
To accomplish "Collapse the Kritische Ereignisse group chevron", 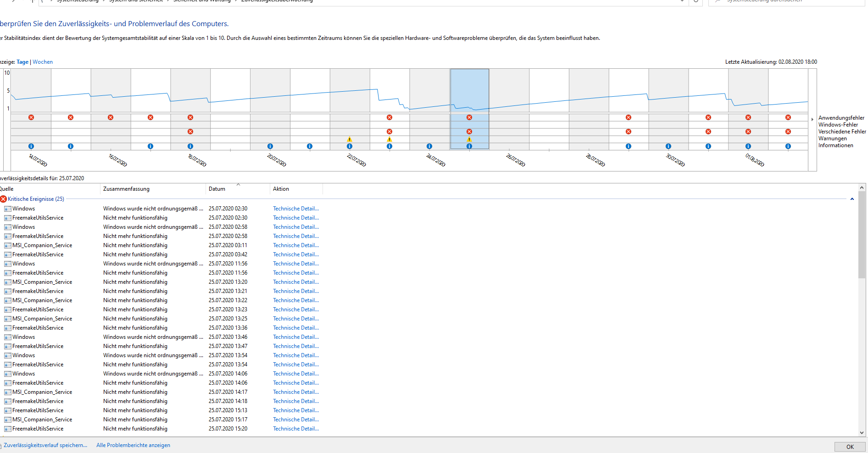I will coord(852,199).
